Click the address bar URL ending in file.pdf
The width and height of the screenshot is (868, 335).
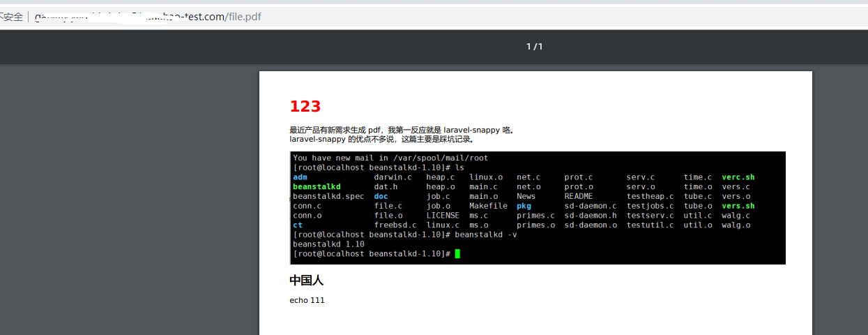click(x=148, y=16)
